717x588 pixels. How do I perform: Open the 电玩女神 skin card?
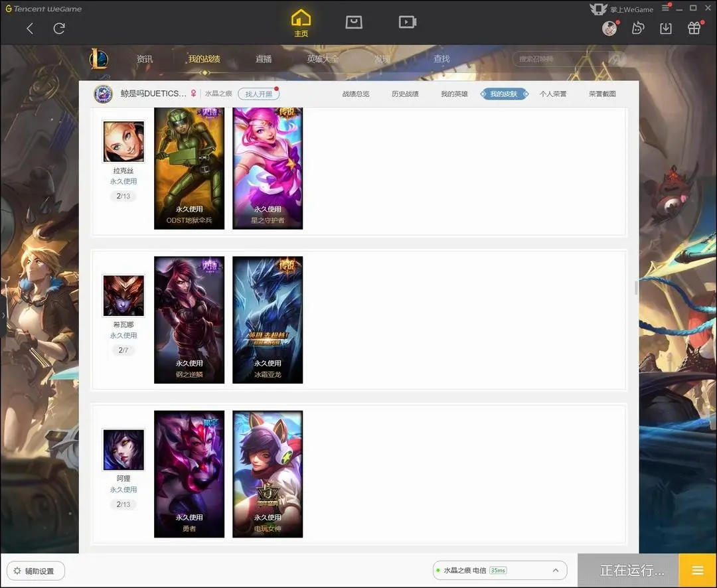pyautogui.click(x=268, y=474)
